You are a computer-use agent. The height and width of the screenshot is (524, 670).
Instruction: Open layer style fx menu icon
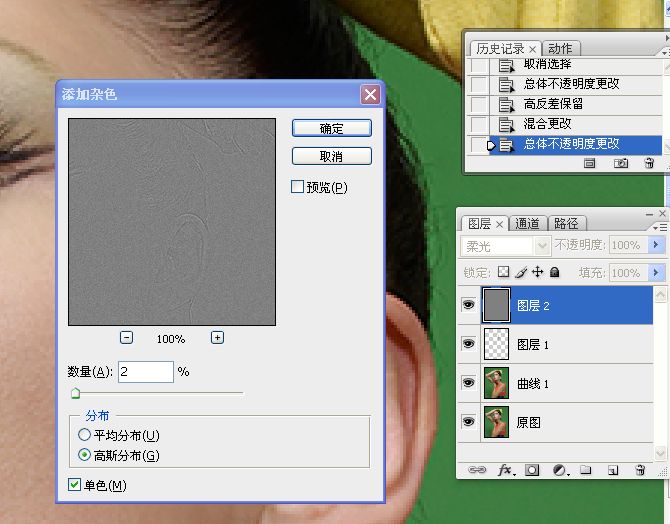506,470
